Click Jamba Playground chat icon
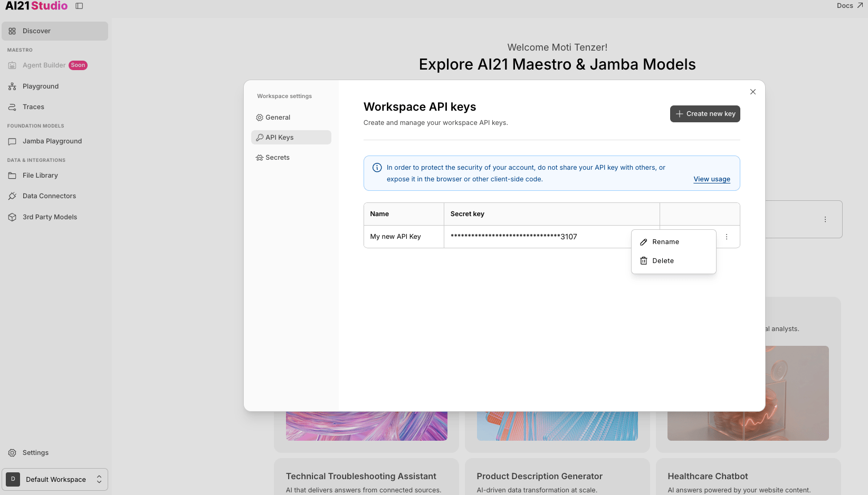The width and height of the screenshot is (868, 495). pyautogui.click(x=12, y=141)
